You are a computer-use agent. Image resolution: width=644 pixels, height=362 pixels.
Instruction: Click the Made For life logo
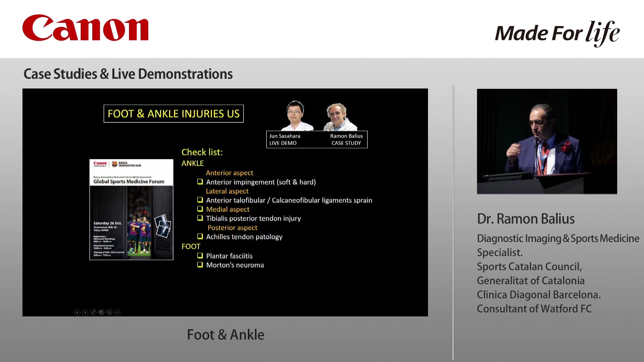(557, 33)
